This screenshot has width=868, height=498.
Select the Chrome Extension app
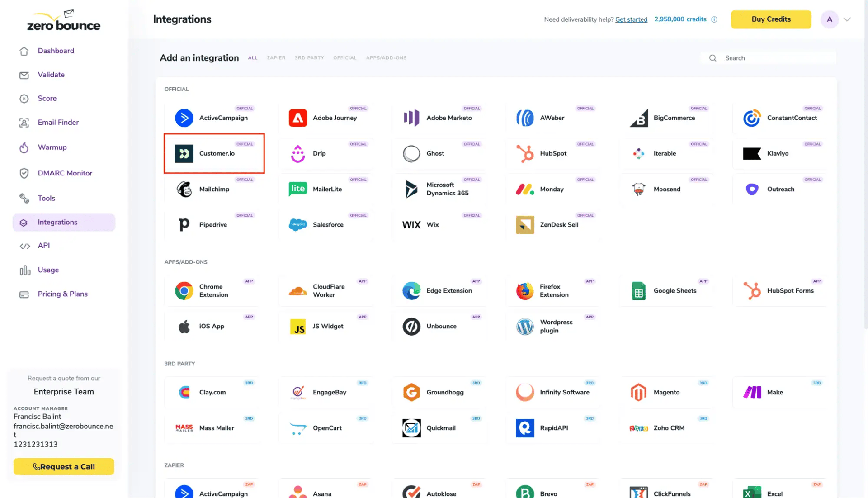click(212, 291)
